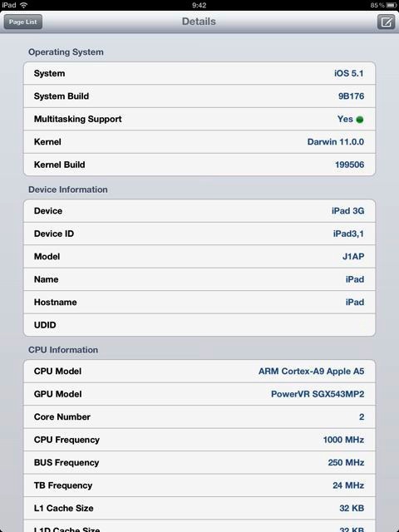The width and height of the screenshot is (399, 532).
Task: Tap the Kernel Build 199506 row
Action: point(199,165)
